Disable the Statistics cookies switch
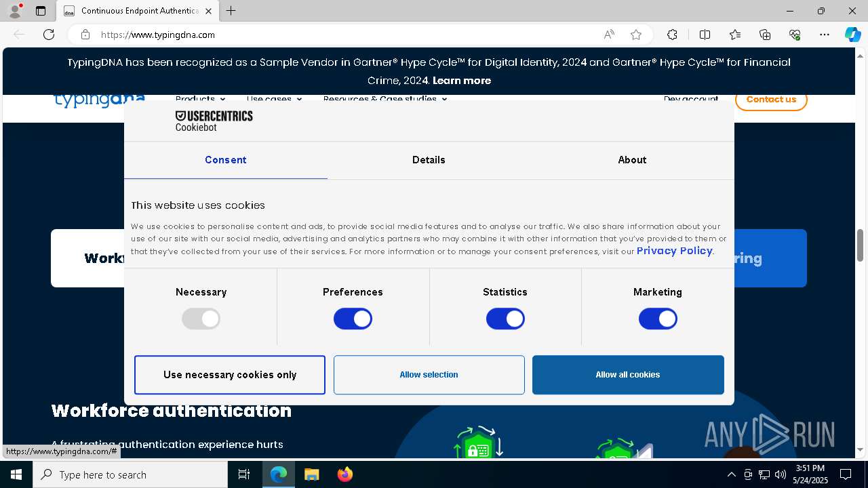Image resolution: width=868 pixels, height=488 pixels. 505,319
